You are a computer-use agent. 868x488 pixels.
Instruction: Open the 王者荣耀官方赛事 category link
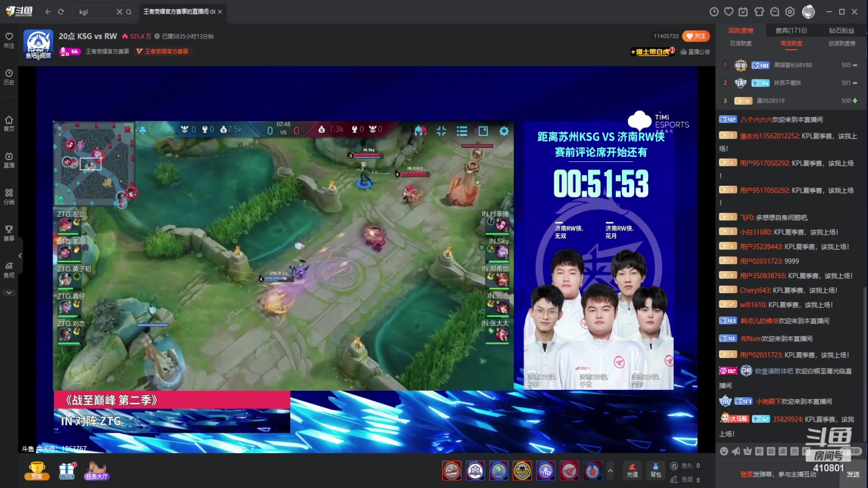(162, 52)
